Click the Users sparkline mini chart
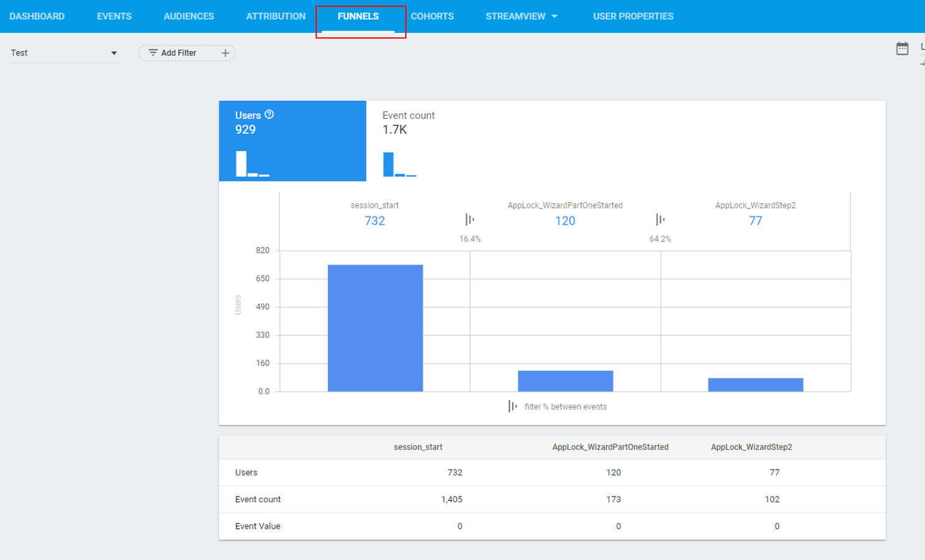 (x=253, y=164)
